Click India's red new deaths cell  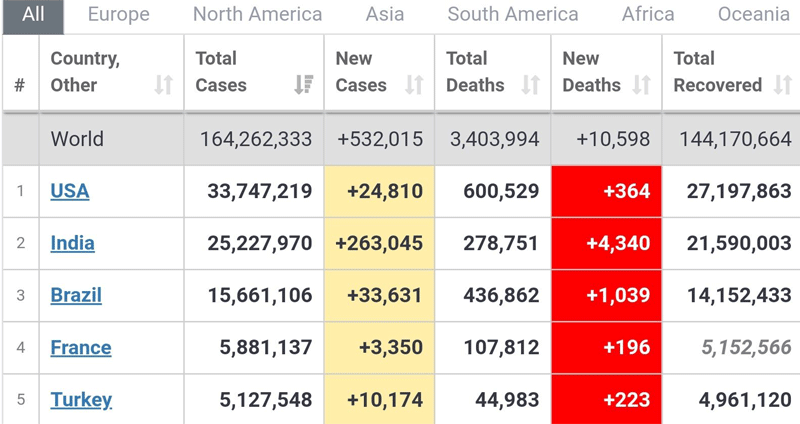point(606,243)
